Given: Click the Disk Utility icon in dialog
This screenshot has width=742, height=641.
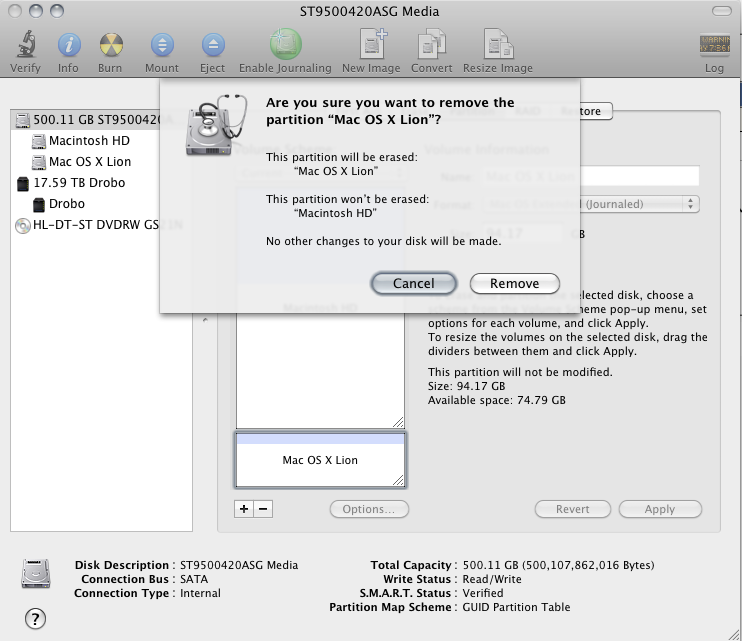Looking at the screenshot, I should 215,125.
